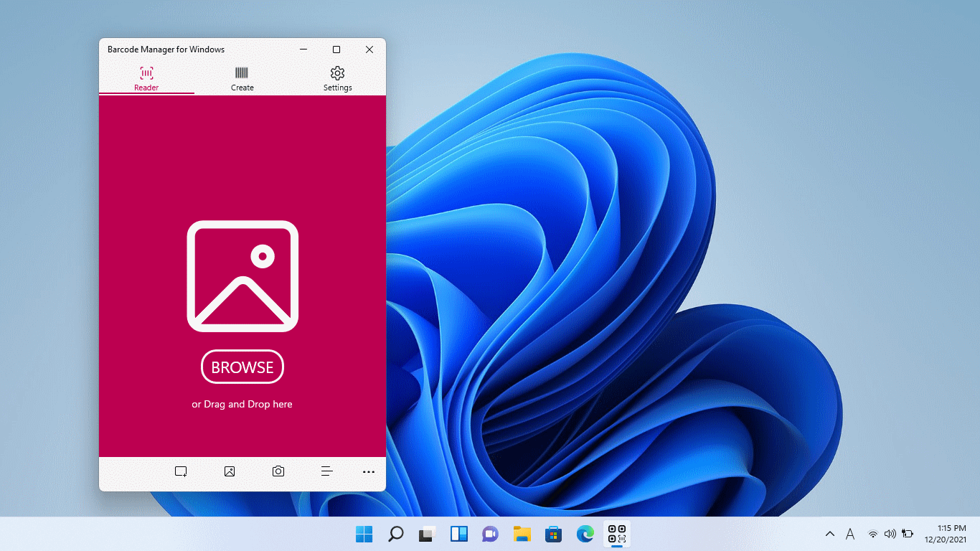Open the volume slider from the tray
The image size is (980, 551).
[x=890, y=534]
